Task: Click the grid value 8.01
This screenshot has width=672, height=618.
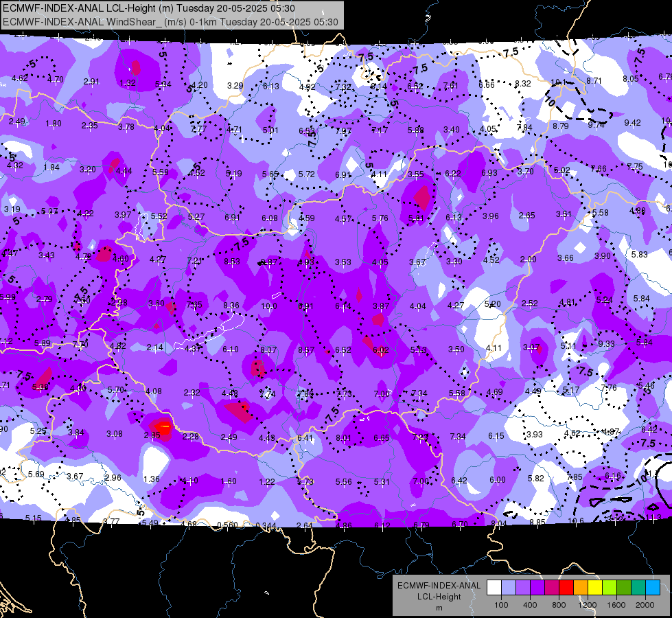Action: click(343, 438)
